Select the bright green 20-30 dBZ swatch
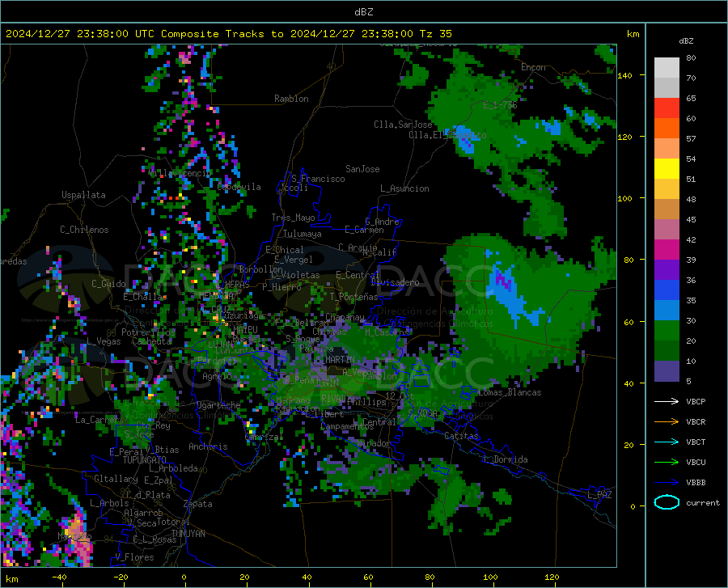This screenshot has width=728, height=588. pos(667,331)
